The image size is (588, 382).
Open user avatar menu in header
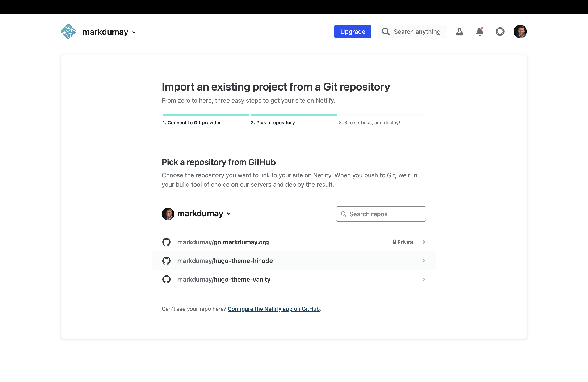point(520,32)
